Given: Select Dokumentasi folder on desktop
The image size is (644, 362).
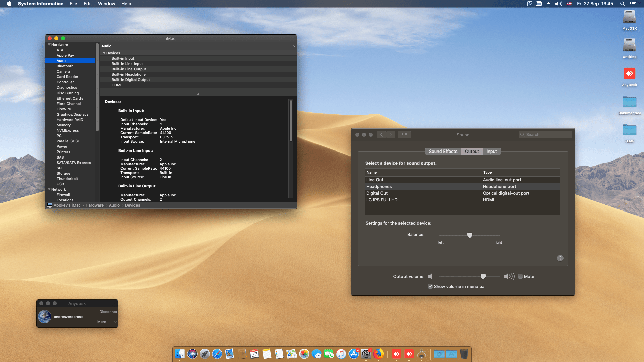Looking at the screenshot, I should pyautogui.click(x=629, y=102).
